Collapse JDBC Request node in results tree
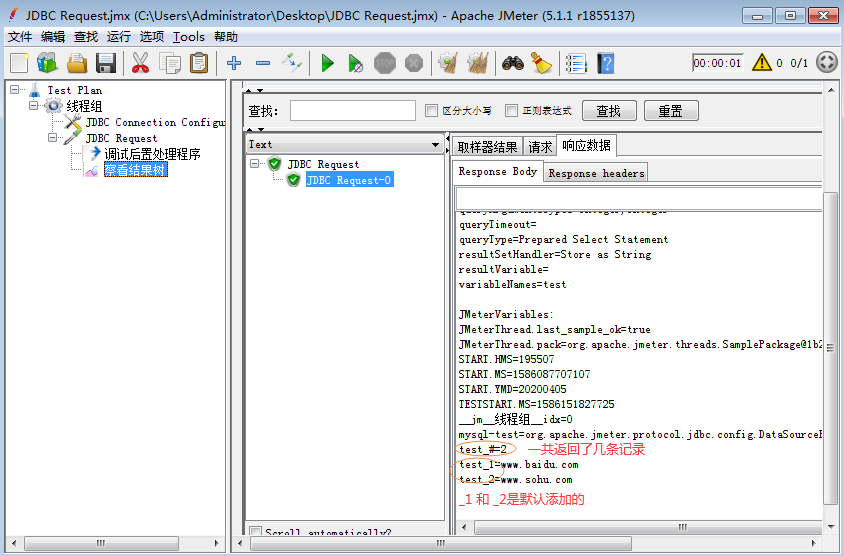The height and width of the screenshot is (556, 844). tap(255, 164)
